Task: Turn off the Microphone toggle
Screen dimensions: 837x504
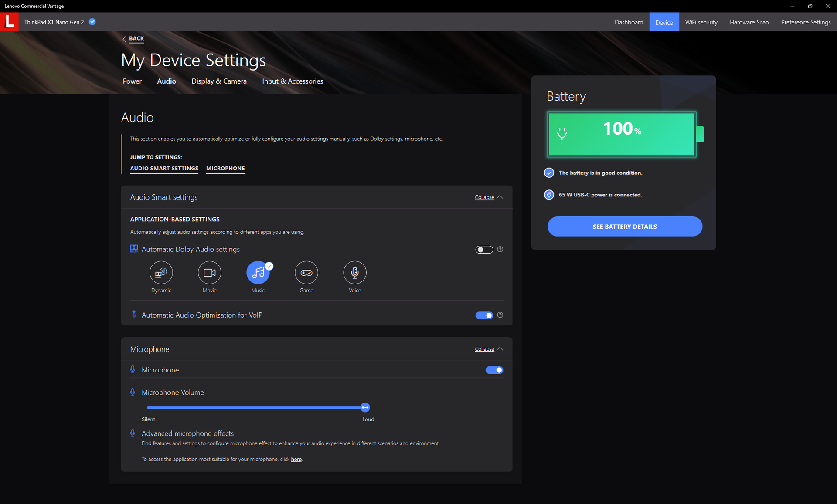Action: coord(494,370)
